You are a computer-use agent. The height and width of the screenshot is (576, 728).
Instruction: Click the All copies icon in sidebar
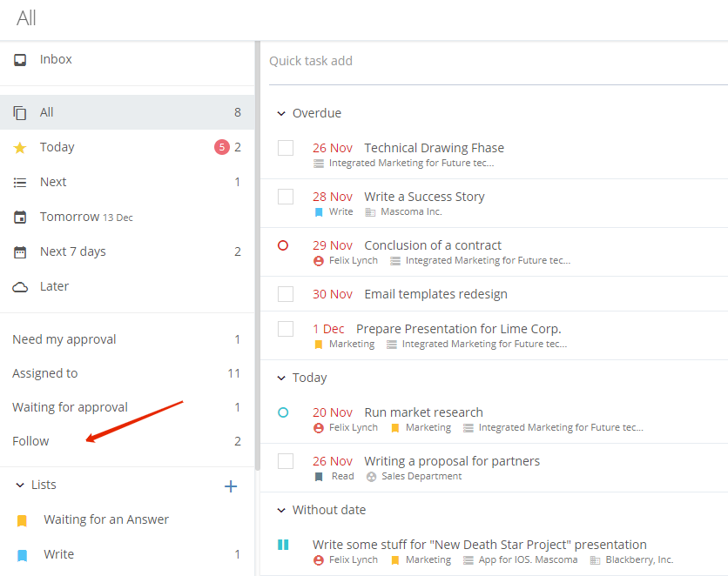[20, 113]
